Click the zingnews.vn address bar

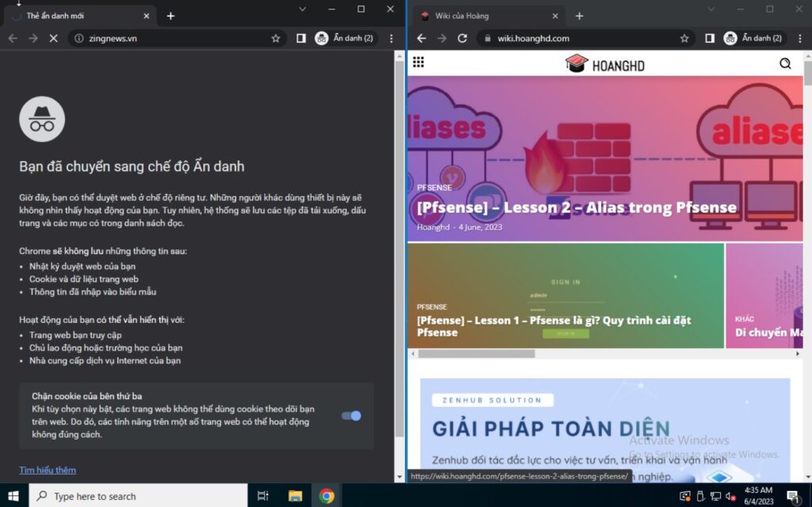pos(176,38)
